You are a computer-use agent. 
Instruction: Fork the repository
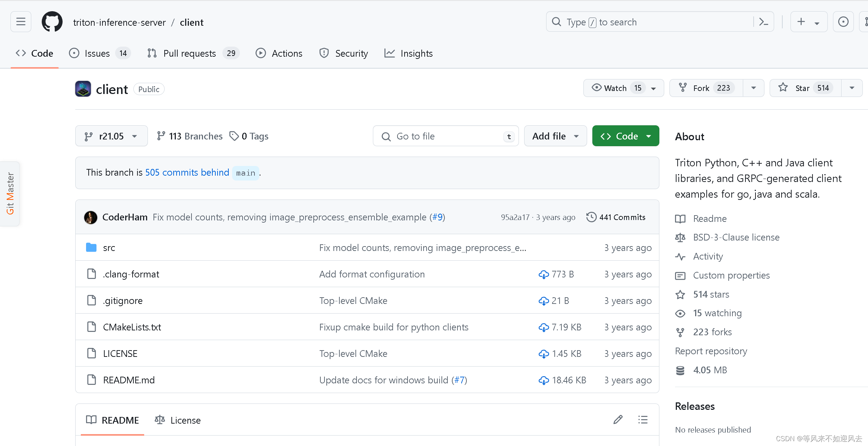[706, 88]
